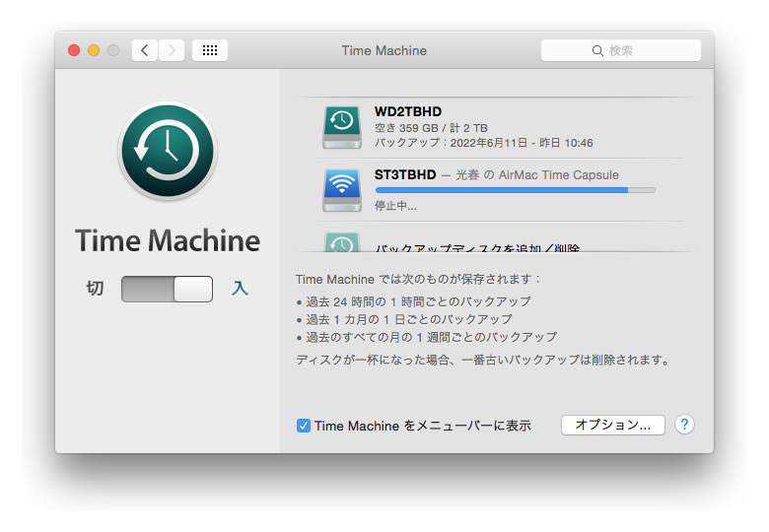The width and height of the screenshot is (769, 532).
Task: Uncheck Time Machine をメニューバーに表示 checkbox
Action: tap(304, 426)
